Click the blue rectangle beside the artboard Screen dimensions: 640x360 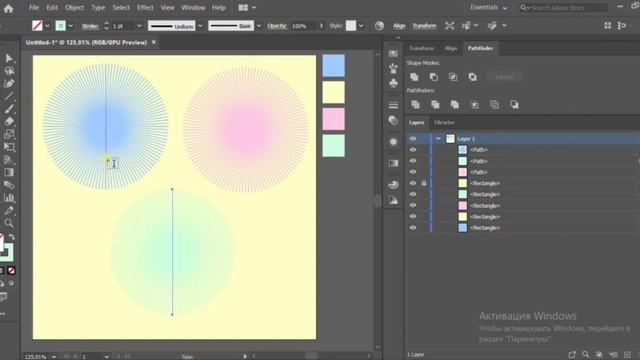[333, 66]
